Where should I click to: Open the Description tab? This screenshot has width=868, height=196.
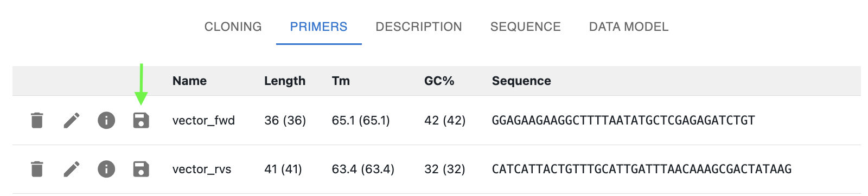(x=419, y=27)
